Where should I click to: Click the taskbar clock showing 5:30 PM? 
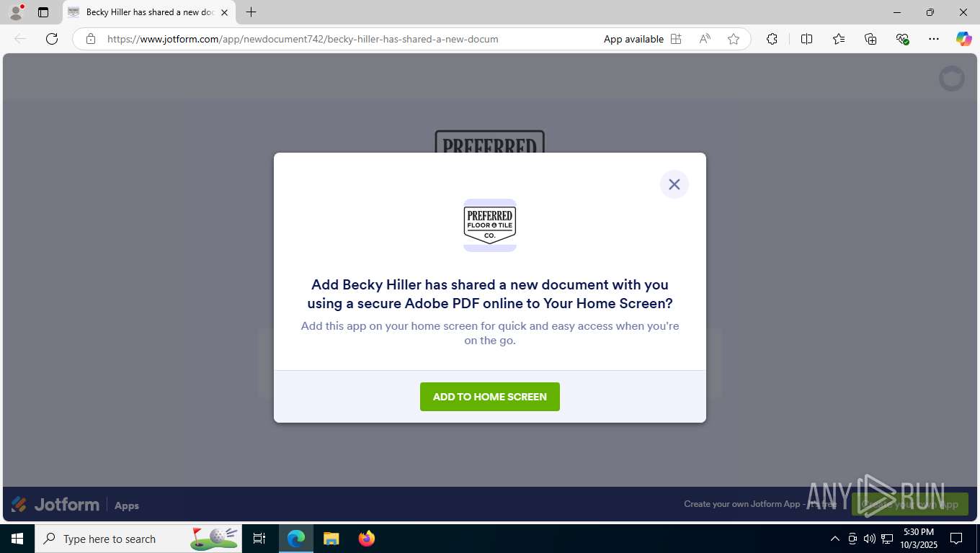[x=918, y=539]
